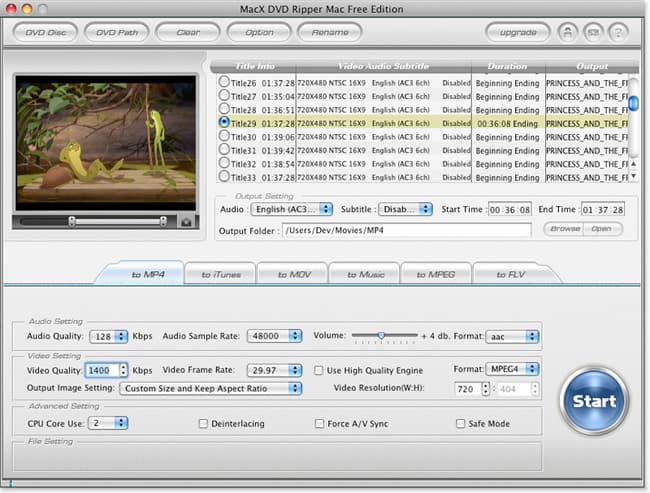Click the DVD Disc toolbar button
Screen dimensions: 650x493
pos(44,32)
